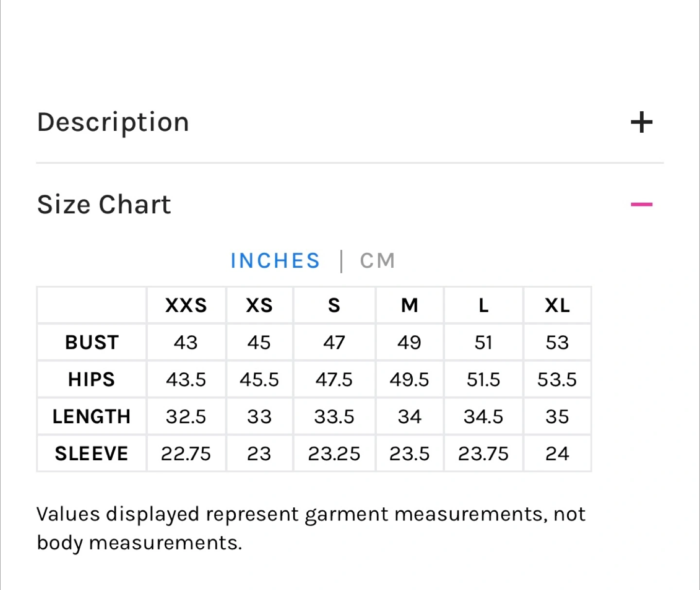Image resolution: width=700 pixels, height=590 pixels.
Task: Click the LENGTH row label
Action: (92, 416)
